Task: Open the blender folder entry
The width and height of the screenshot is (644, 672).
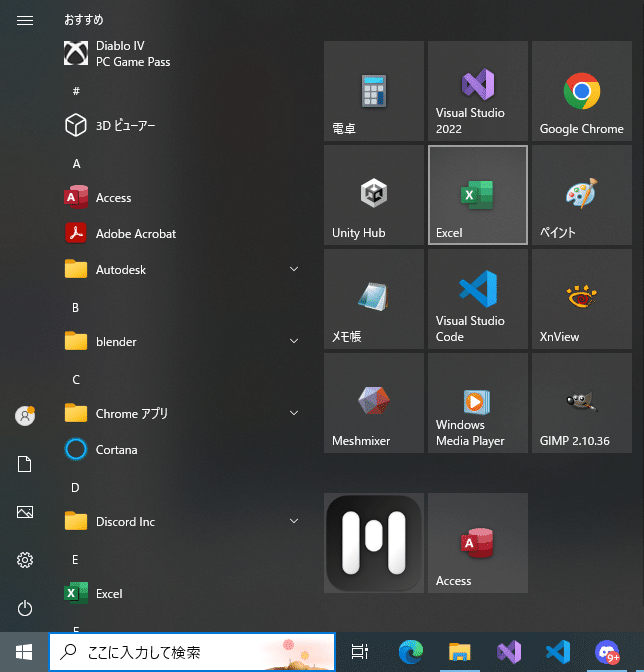Action: tap(182, 342)
